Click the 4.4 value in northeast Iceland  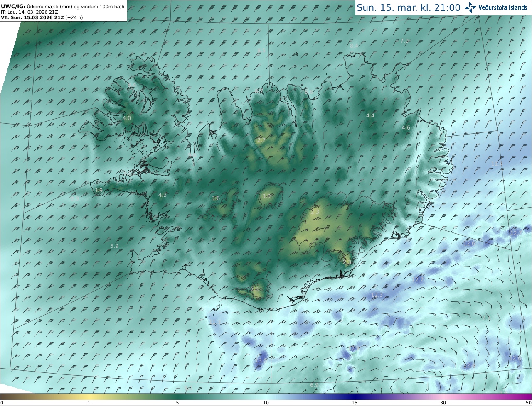tap(370, 115)
